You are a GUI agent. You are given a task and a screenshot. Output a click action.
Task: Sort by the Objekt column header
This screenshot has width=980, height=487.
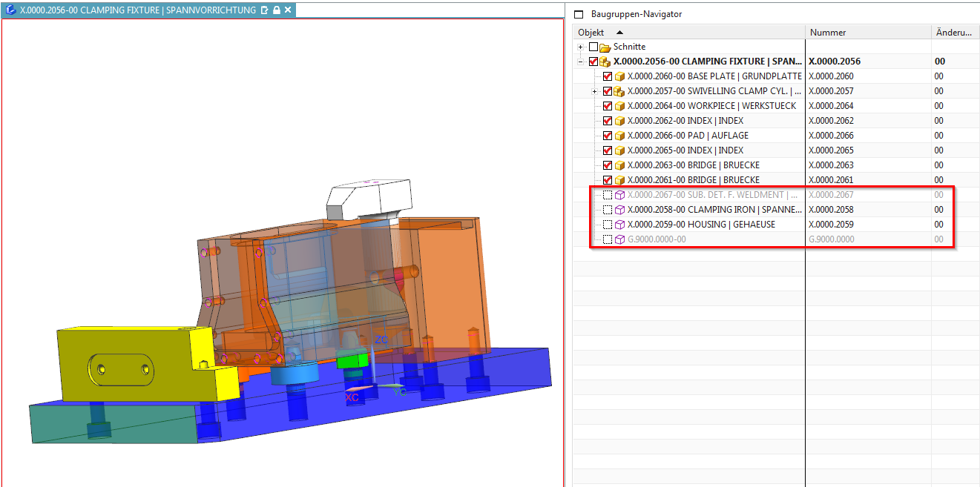coord(591,33)
